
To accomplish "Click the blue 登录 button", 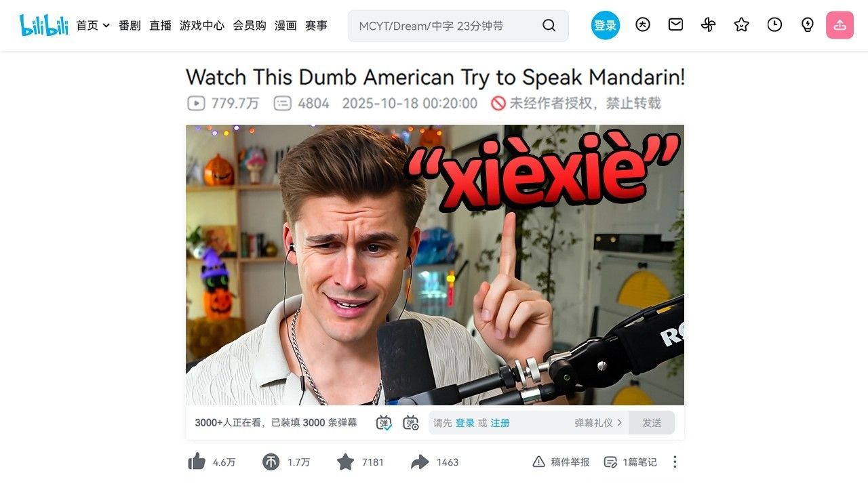I will [x=606, y=25].
